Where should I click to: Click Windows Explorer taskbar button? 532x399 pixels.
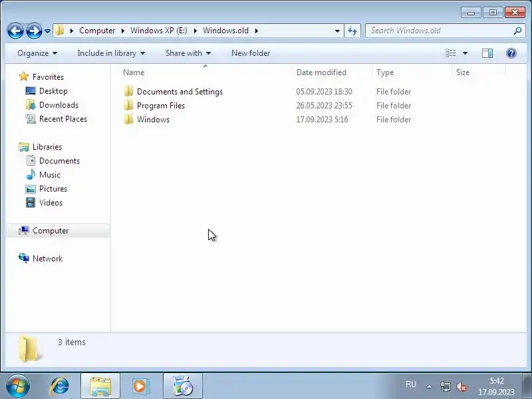[x=100, y=386]
